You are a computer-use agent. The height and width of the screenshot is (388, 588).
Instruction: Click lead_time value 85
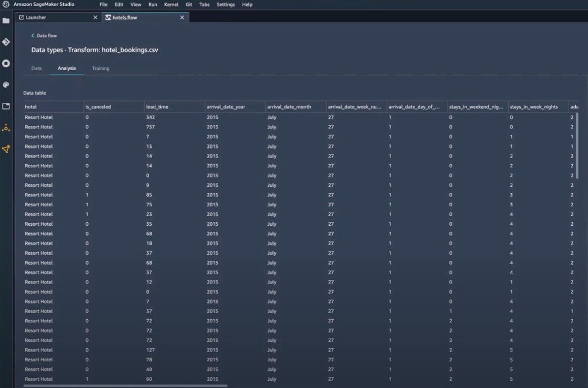[149, 195]
